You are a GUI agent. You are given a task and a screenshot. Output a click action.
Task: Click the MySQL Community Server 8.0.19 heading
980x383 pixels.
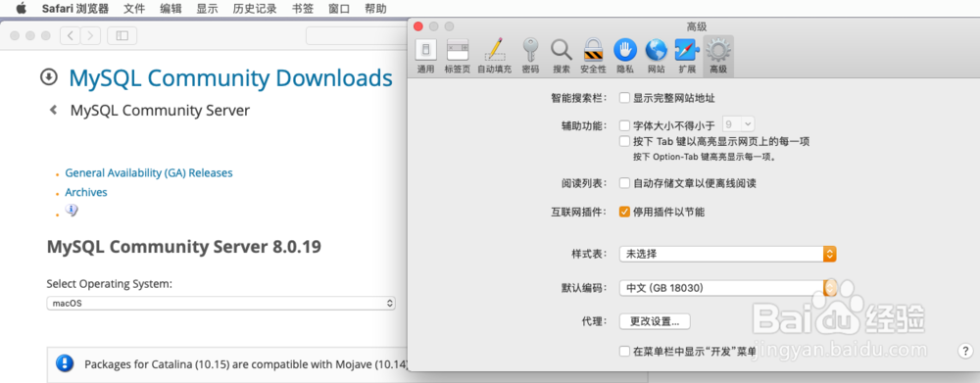click(184, 247)
